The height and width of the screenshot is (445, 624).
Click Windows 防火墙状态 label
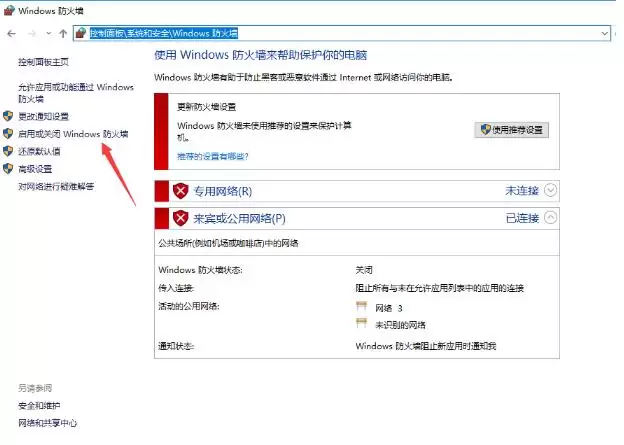[x=200, y=270]
